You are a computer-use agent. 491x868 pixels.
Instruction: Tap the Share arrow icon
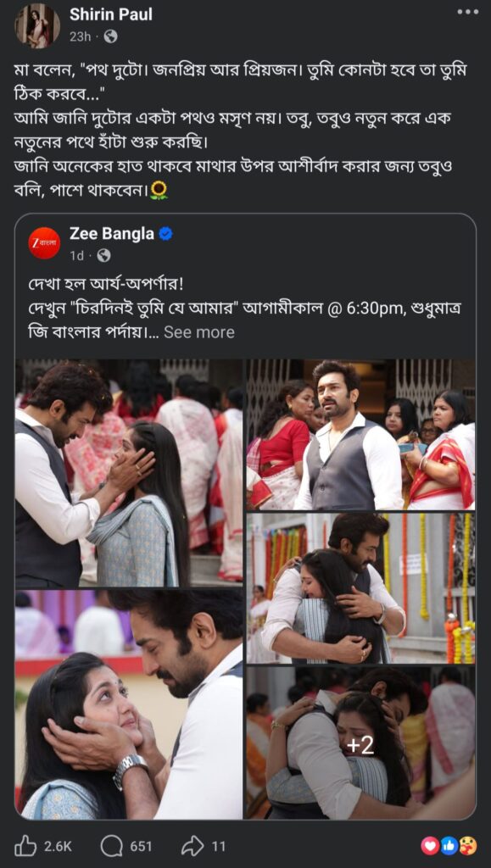click(x=193, y=846)
